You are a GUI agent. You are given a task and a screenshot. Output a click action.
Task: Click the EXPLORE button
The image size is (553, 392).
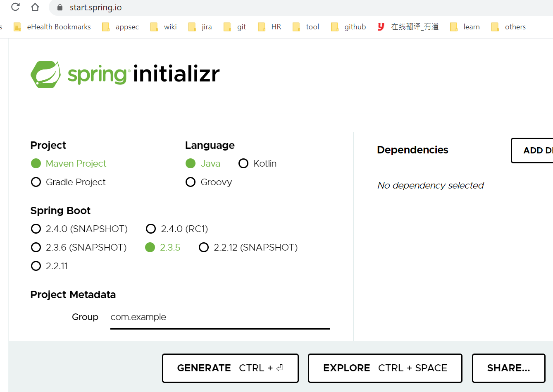pyautogui.click(x=385, y=368)
